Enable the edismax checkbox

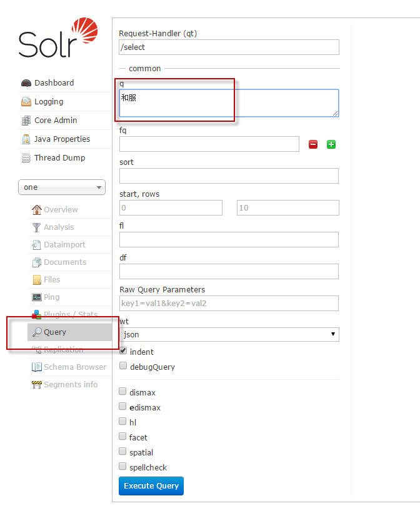pos(122,406)
